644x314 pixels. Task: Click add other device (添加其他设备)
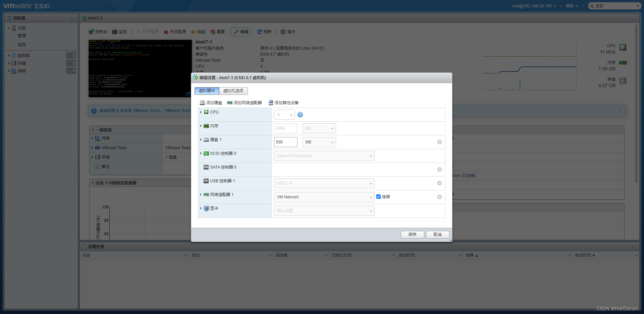click(x=284, y=103)
